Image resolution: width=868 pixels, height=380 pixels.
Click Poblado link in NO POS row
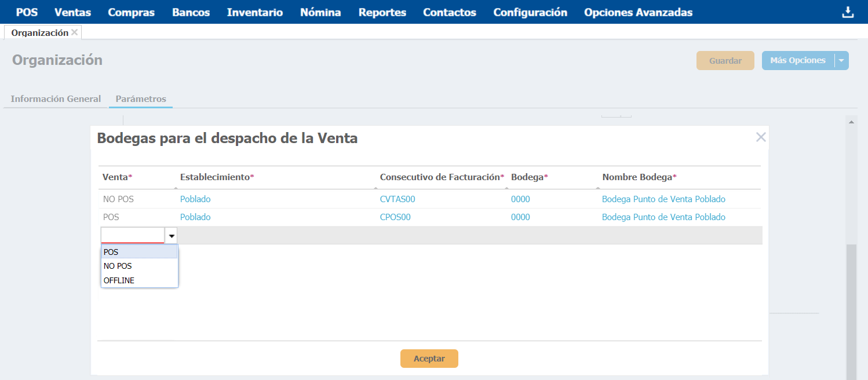[195, 199]
